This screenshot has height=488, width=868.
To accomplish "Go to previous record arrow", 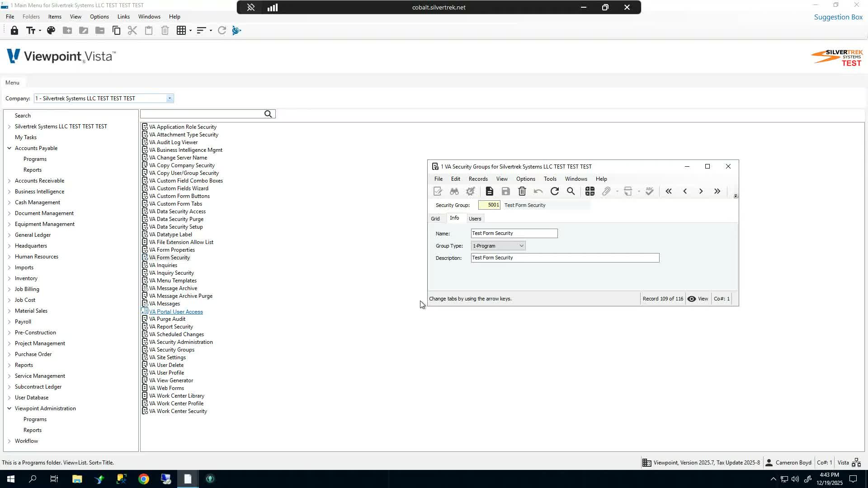I will pyautogui.click(x=685, y=192).
